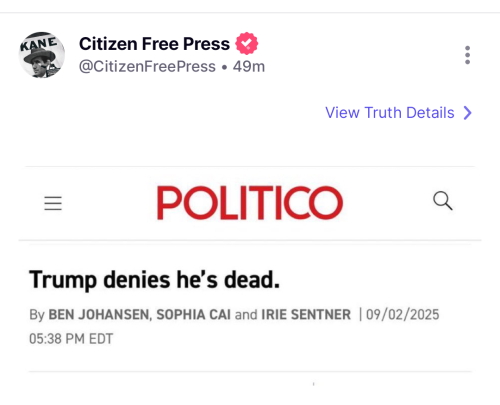The image size is (500, 405).
Task: Expand the chevron beside View Truth Details
Action: click(468, 113)
